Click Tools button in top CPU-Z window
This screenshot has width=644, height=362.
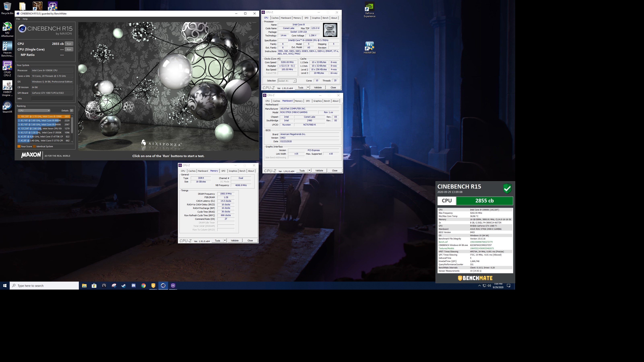point(300,88)
